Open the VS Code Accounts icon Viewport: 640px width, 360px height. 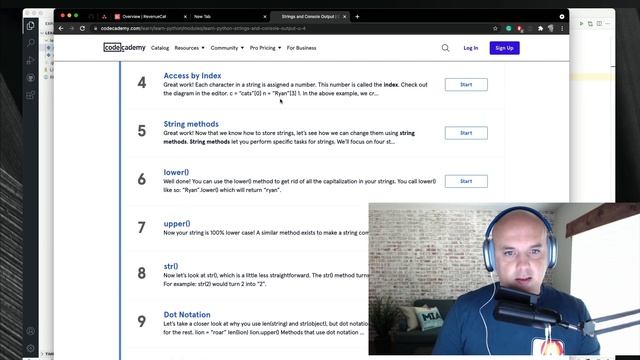coord(31,331)
